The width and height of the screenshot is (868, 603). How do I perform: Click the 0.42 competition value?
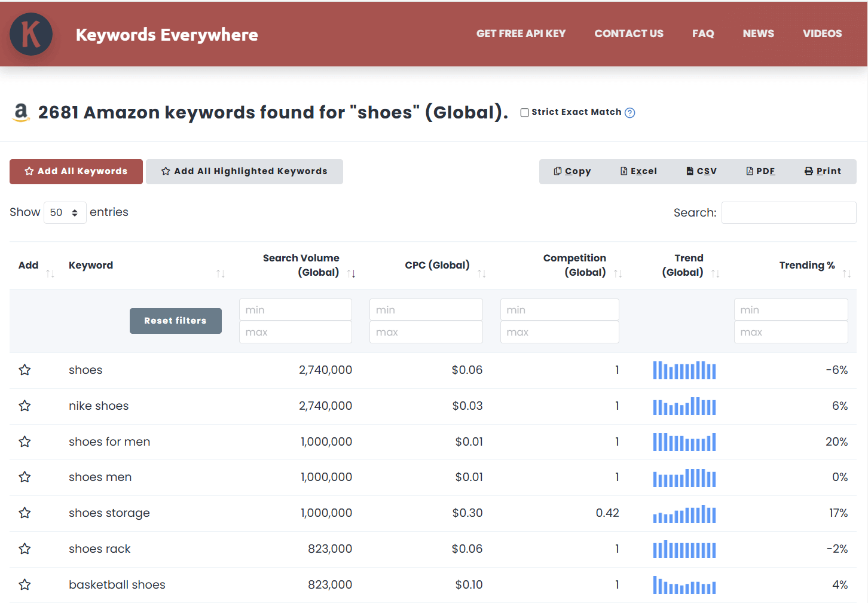(607, 513)
